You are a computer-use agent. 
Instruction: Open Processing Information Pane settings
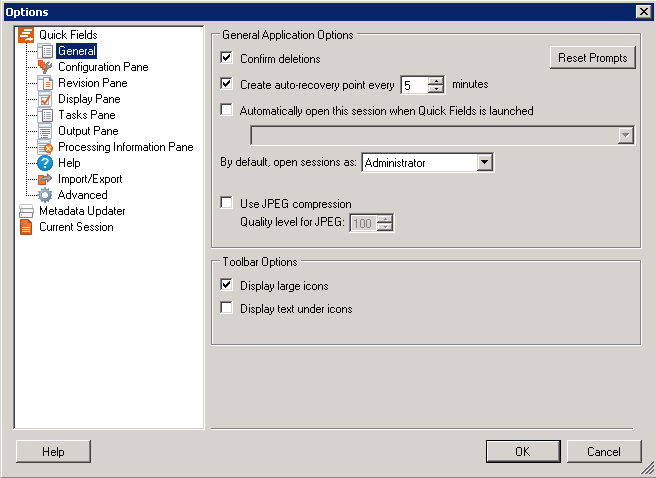coord(126,147)
